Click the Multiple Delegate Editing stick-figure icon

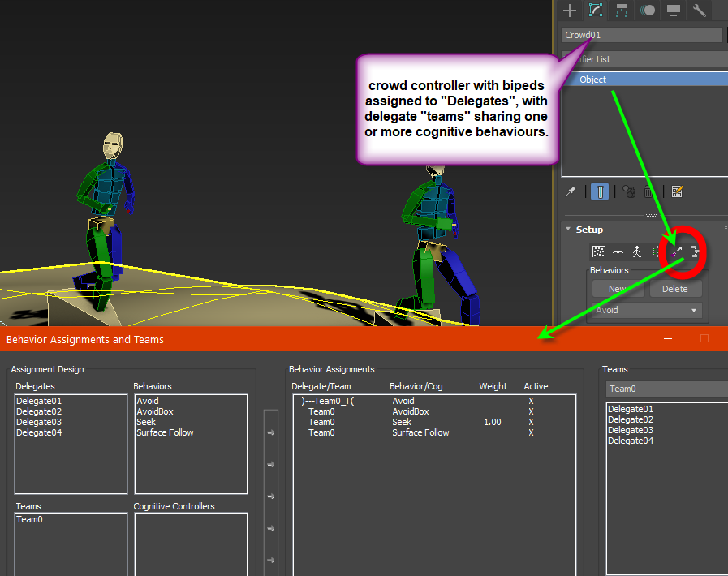tap(637, 252)
